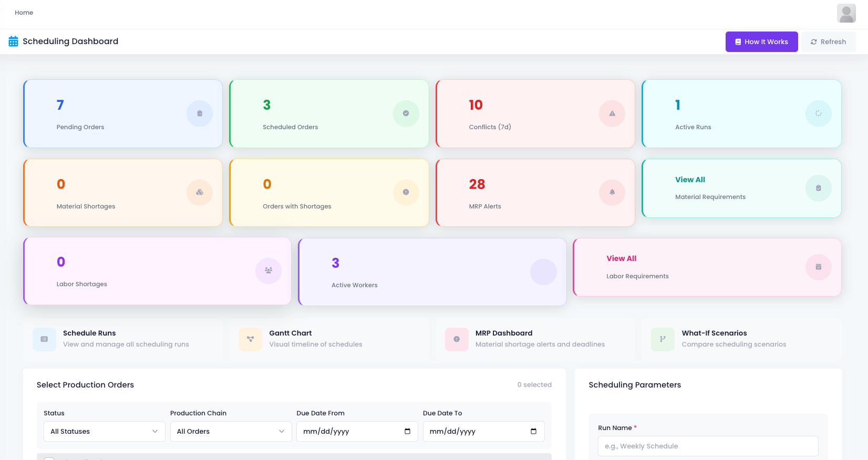Open the Due Date From calendar picker
The height and width of the screenshot is (460, 868).
pos(407,432)
